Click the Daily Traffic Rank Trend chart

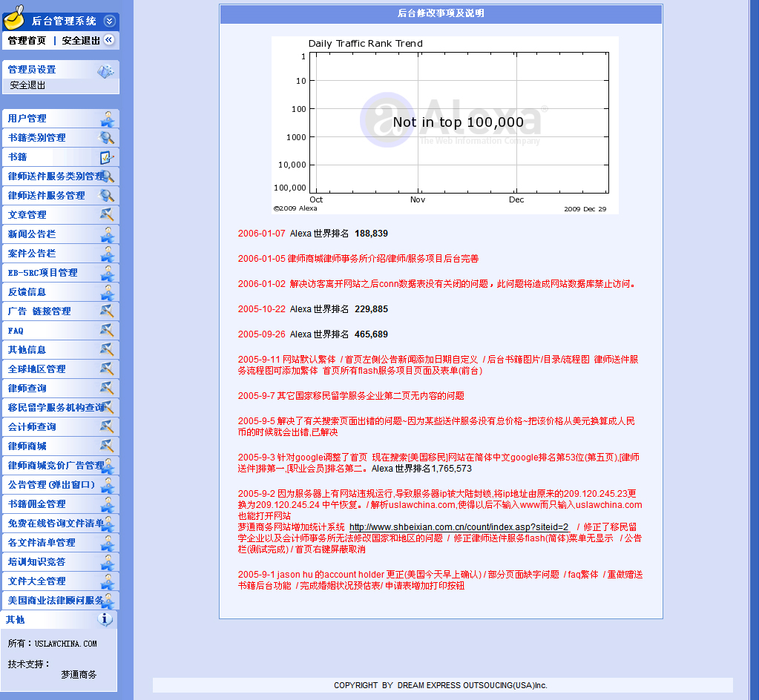tap(445, 125)
